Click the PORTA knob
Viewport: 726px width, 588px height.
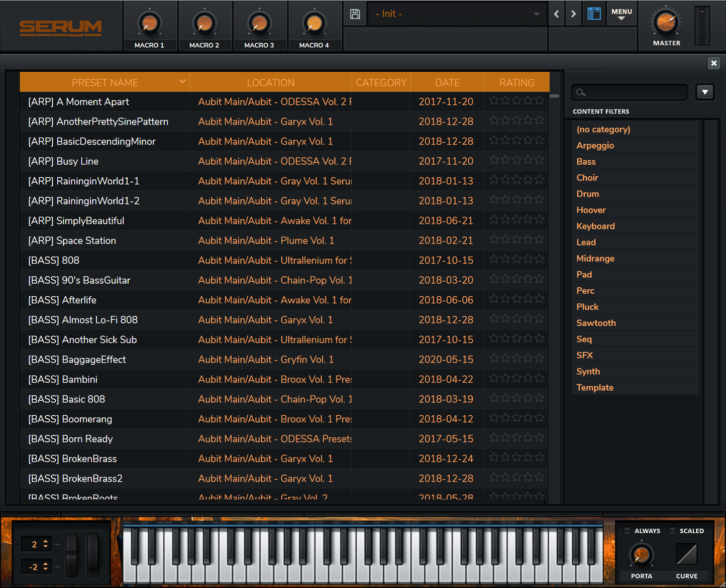(641, 555)
